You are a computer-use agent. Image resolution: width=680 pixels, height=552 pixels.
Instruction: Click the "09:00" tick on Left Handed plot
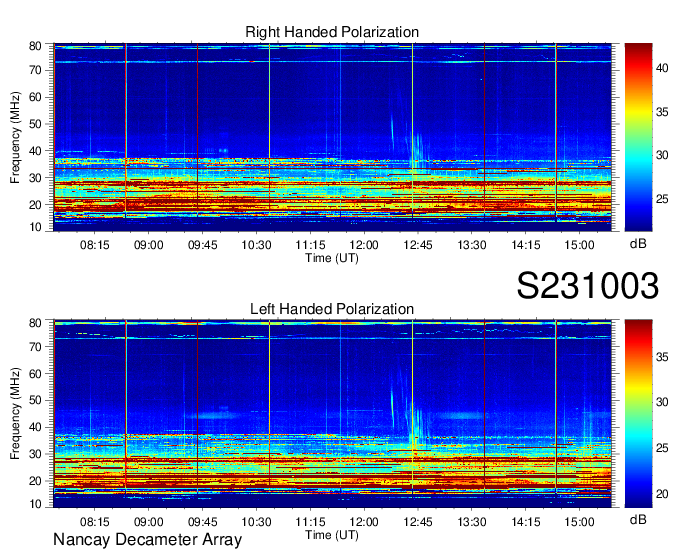[x=149, y=522]
